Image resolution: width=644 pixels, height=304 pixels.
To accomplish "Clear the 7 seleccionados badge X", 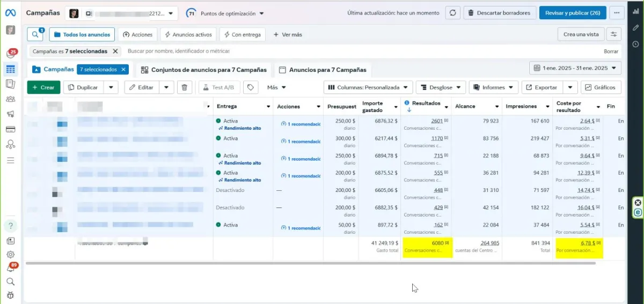I will pos(123,69).
